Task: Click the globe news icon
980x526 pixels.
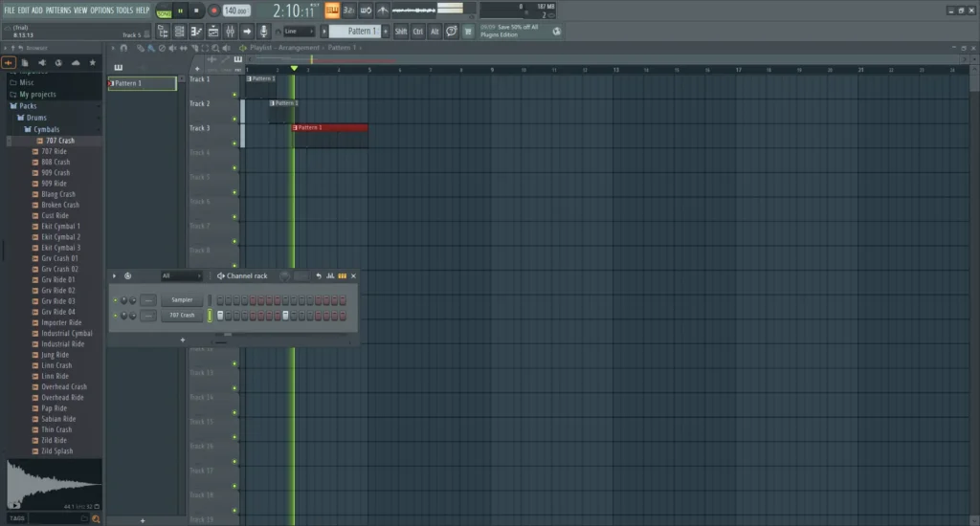Action: coord(557,32)
